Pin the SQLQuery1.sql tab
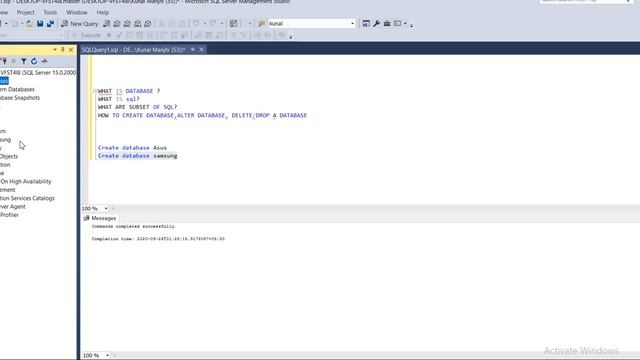 [x=193, y=49]
